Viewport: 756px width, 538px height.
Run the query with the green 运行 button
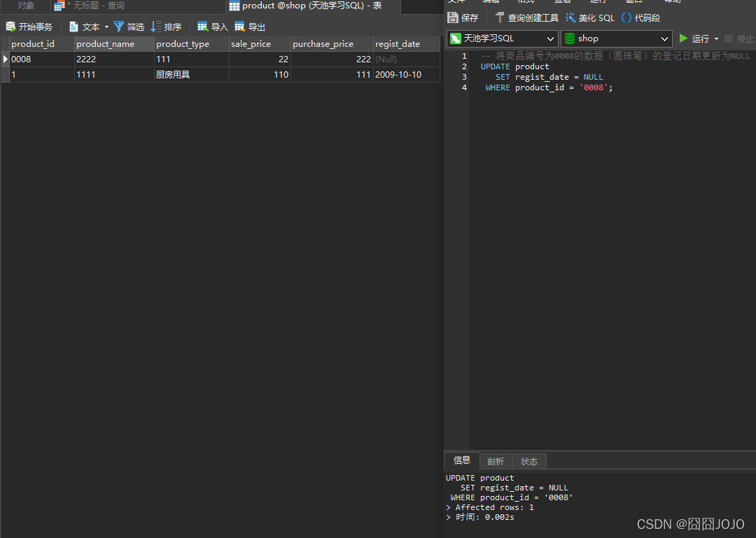point(694,38)
